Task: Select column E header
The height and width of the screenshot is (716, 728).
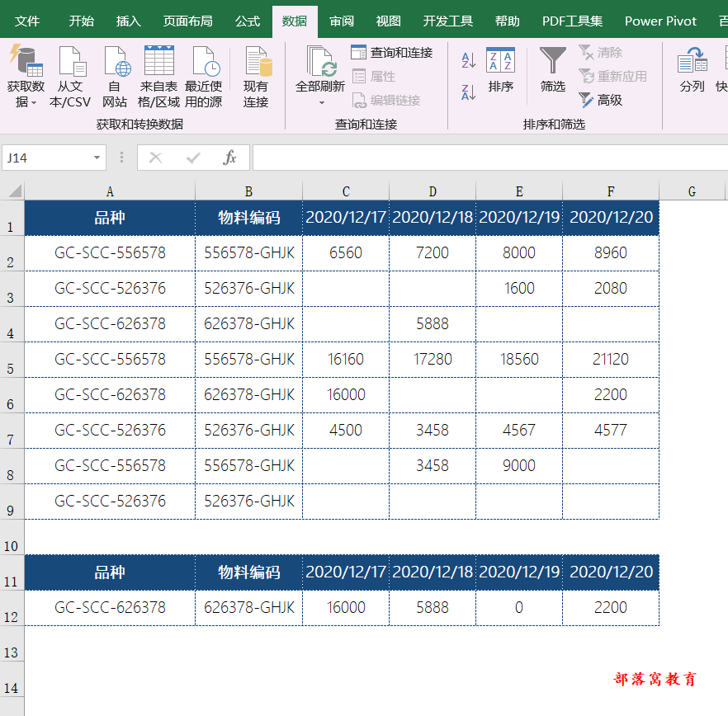Action: pyautogui.click(x=519, y=191)
